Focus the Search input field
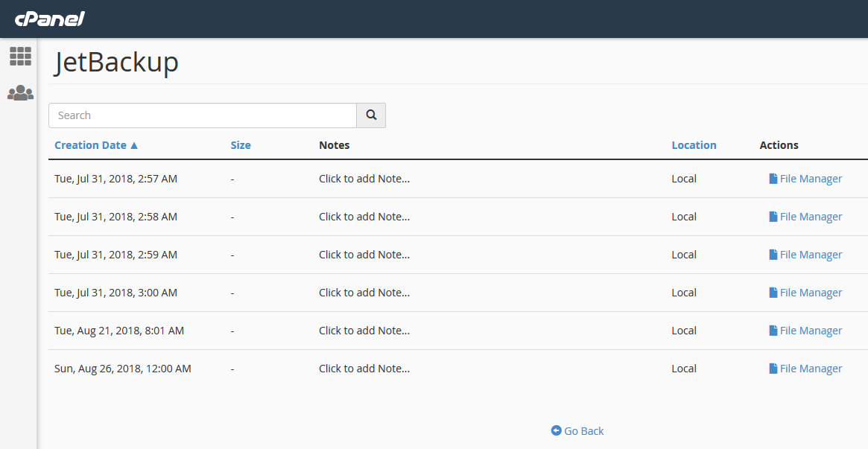 click(x=203, y=115)
